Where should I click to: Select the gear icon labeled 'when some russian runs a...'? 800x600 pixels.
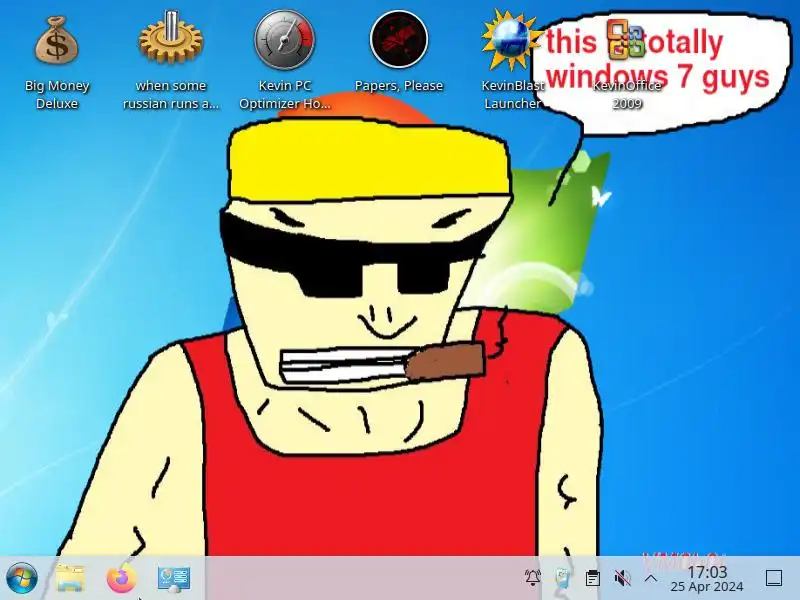171,38
